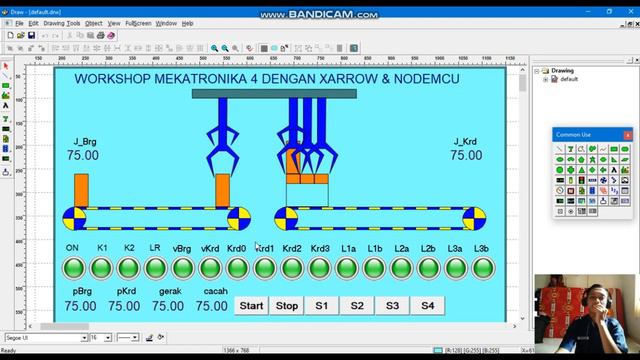
Task: Save the drawing with floppy icon
Action: pyautogui.click(x=31, y=36)
